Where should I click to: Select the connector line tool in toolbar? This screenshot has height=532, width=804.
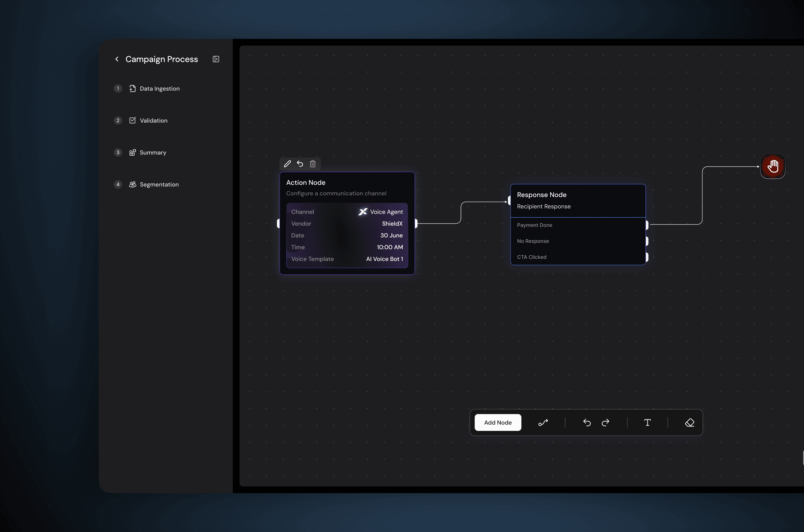pos(543,422)
